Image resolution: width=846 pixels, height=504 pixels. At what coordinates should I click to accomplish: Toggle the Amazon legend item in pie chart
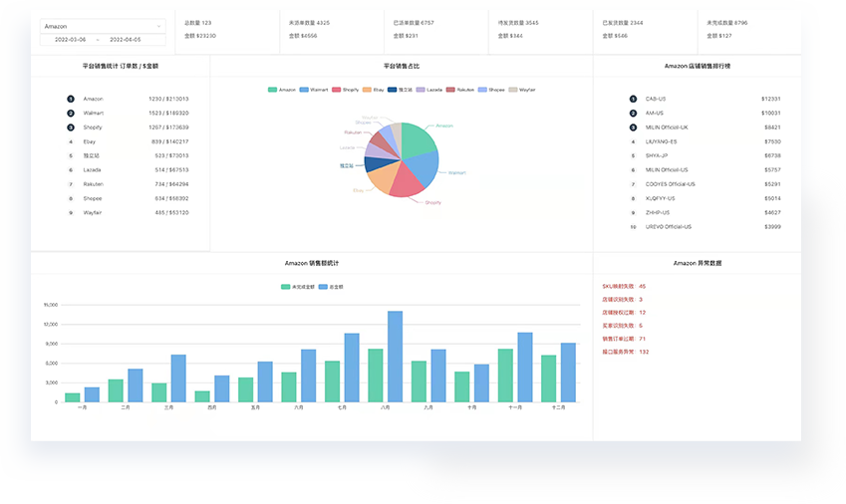click(x=282, y=90)
